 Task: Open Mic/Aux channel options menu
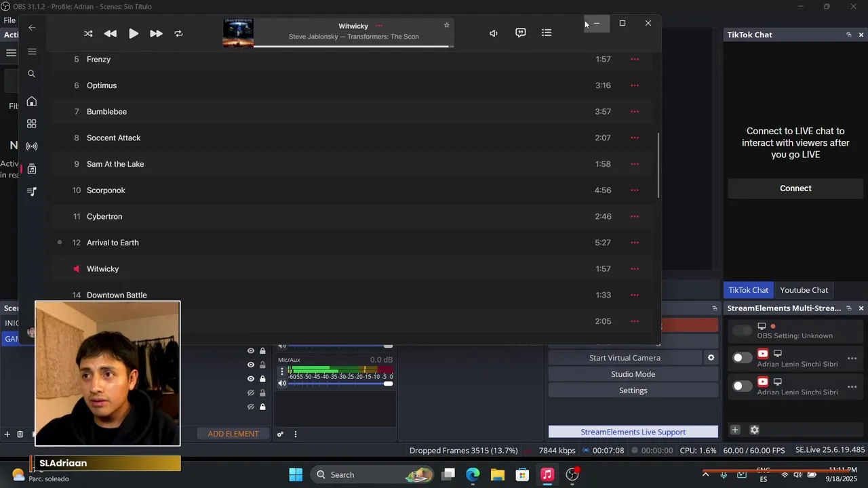click(x=282, y=371)
